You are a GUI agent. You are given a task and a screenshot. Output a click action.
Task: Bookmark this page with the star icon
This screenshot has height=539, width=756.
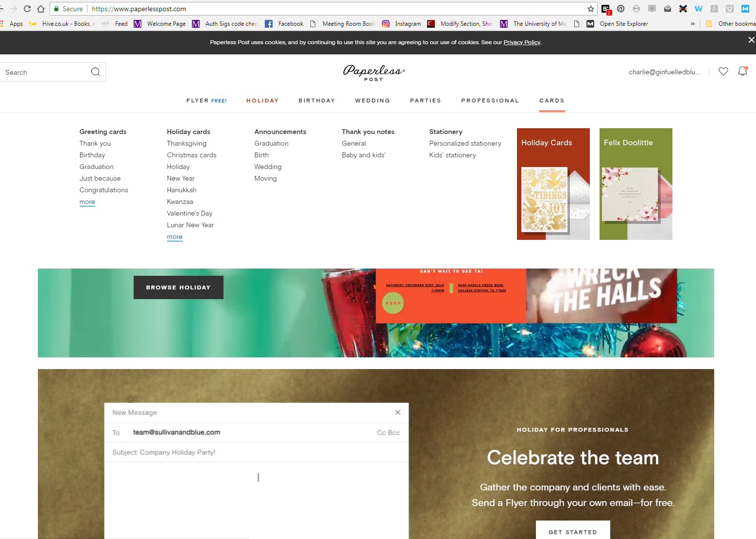tap(591, 9)
